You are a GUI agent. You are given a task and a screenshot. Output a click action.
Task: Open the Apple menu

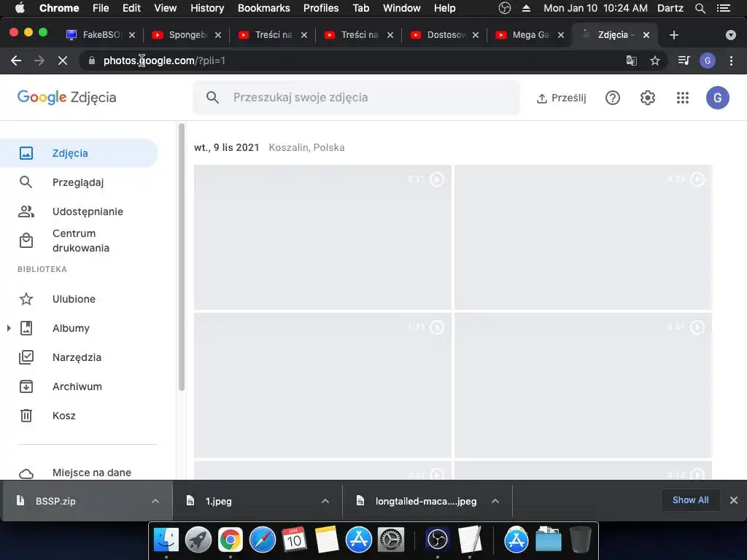pos(20,7)
